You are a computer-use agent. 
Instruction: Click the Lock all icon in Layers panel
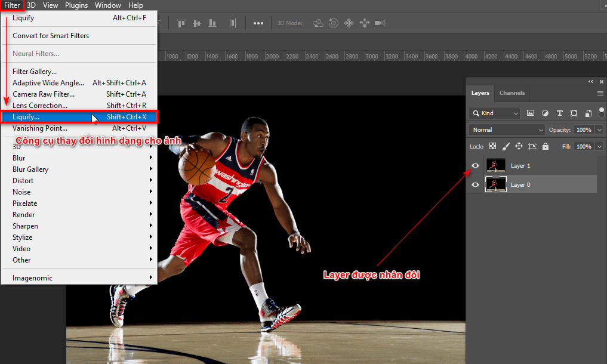point(545,146)
